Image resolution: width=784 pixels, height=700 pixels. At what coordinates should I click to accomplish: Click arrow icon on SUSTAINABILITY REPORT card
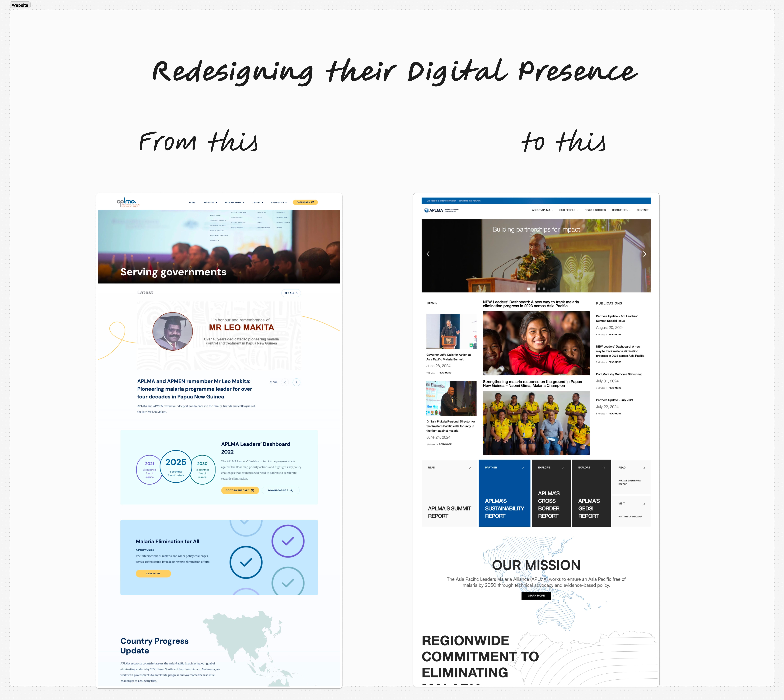(523, 468)
